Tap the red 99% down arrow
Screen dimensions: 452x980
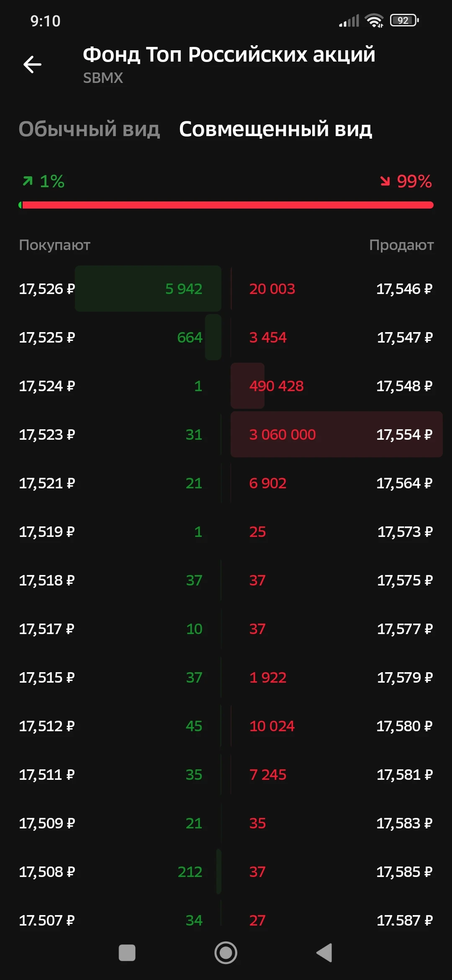(x=385, y=181)
